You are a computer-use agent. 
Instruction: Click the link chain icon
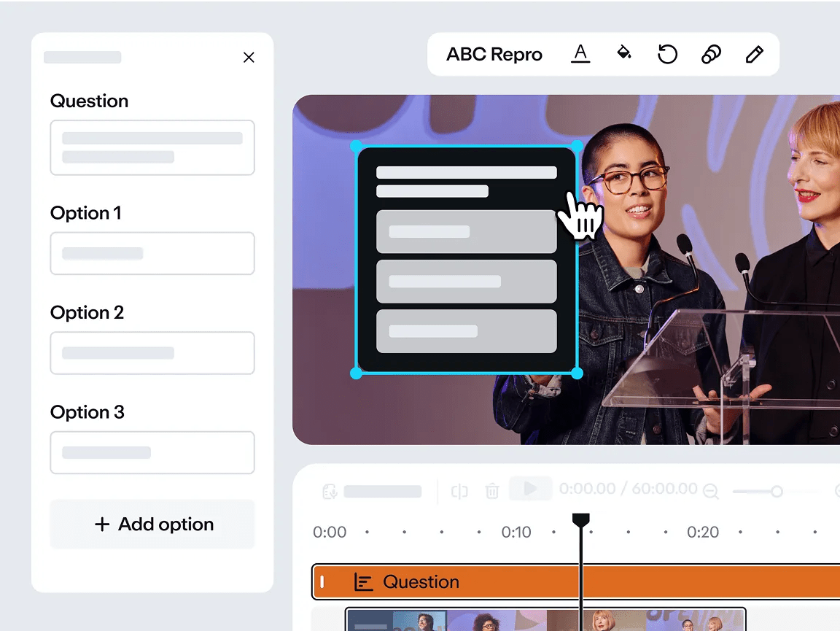(x=711, y=54)
